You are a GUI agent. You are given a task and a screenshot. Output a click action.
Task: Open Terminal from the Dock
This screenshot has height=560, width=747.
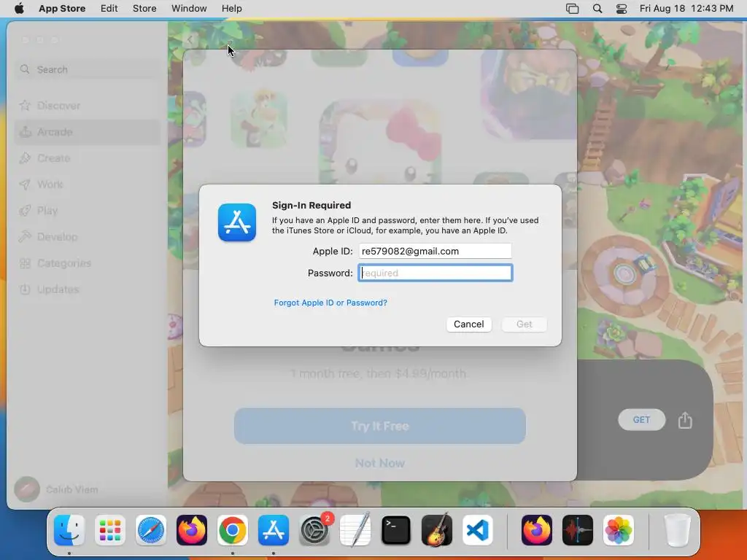pos(396,530)
